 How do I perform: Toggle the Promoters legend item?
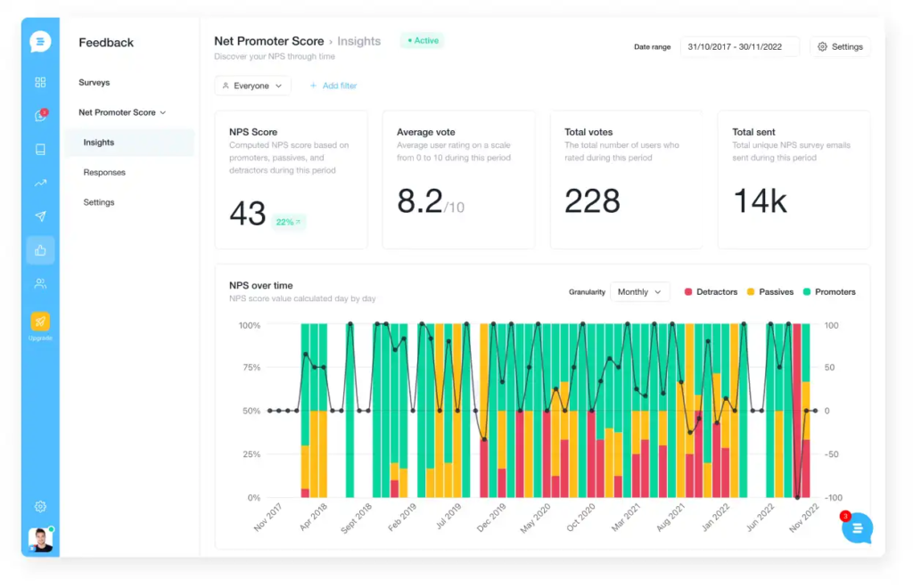829,292
